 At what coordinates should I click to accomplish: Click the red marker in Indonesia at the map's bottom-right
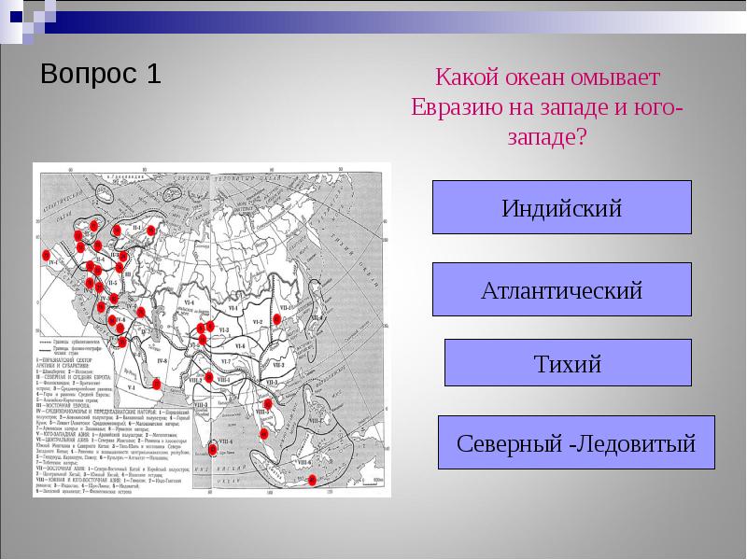[x=311, y=479]
